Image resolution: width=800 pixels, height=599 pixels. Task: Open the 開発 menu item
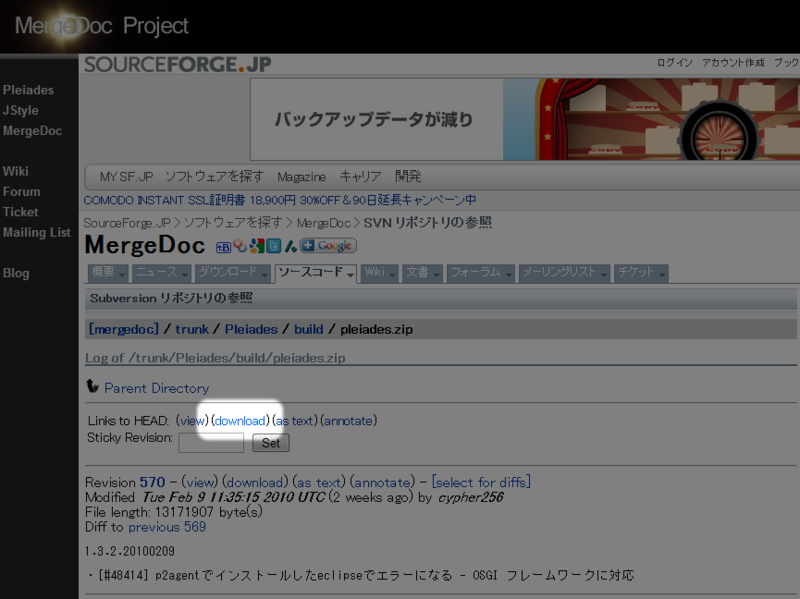408,177
